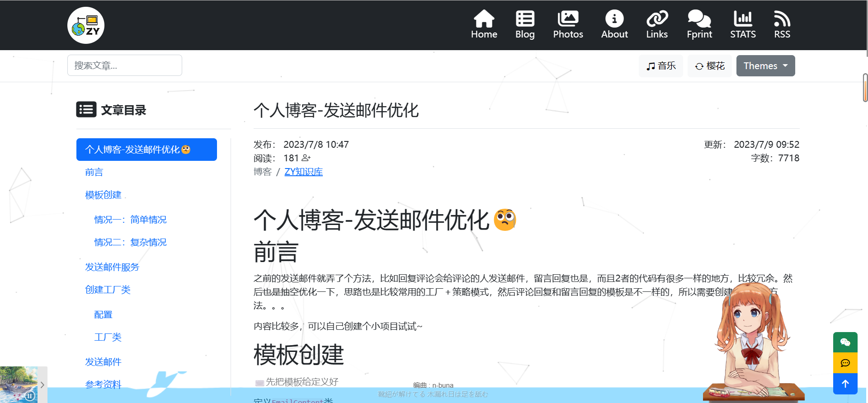
Task: Jump to 发送邮件 in the TOC
Action: pos(103,362)
